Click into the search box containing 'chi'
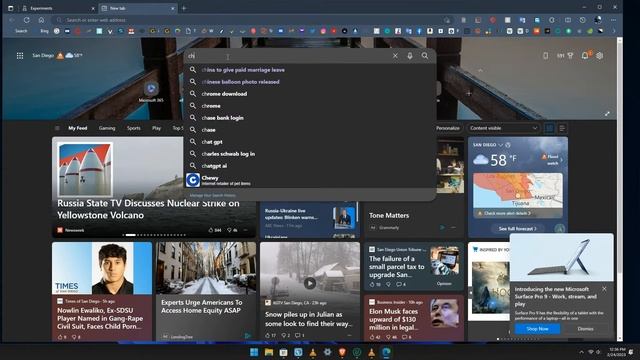640x360 pixels. (286, 56)
